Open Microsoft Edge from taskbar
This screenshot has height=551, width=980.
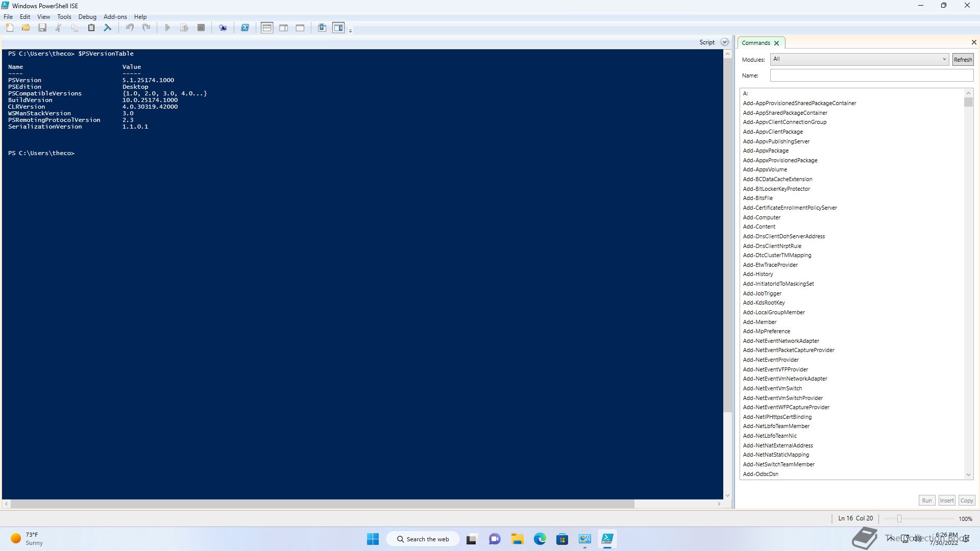click(x=540, y=539)
